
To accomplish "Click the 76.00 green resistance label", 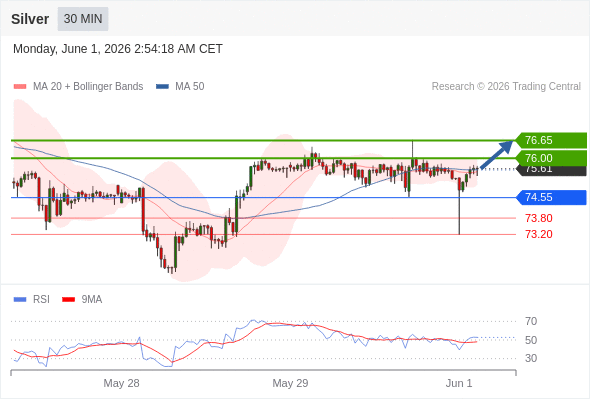I will [x=551, y=158].
